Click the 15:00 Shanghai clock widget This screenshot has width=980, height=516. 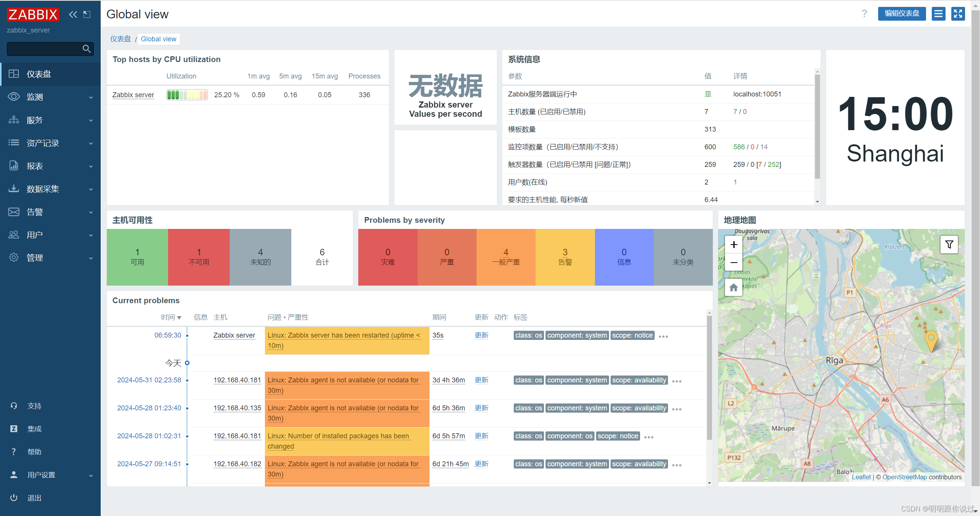[895, 127]
